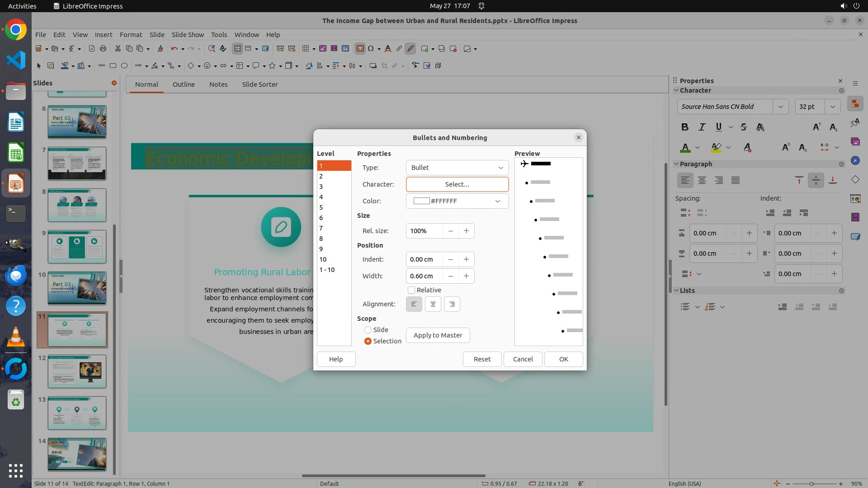Open the Slide Show menu
This screenshot has width=868, height=488.
[x=188, y=34]
